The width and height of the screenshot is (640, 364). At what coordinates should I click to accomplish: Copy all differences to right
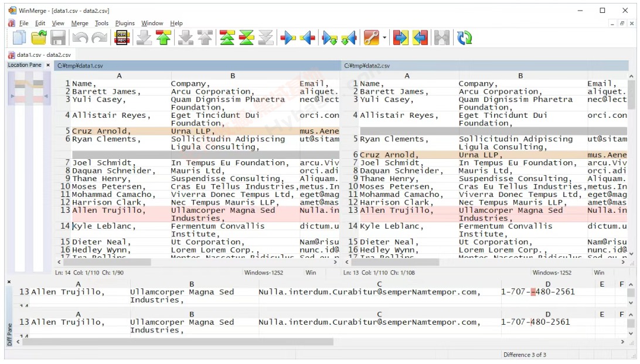(400, 38)
